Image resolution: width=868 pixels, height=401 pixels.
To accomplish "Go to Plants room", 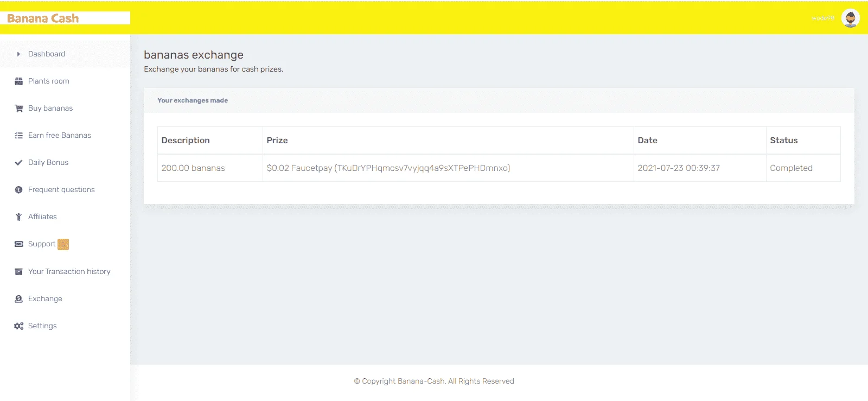I will click(x=49, y=81).
